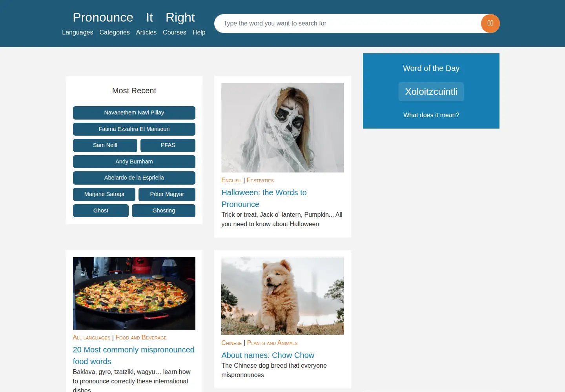565x392 pixels.
Task: Select the Andy Burnham entry
Action: click(x=134, y=162)
